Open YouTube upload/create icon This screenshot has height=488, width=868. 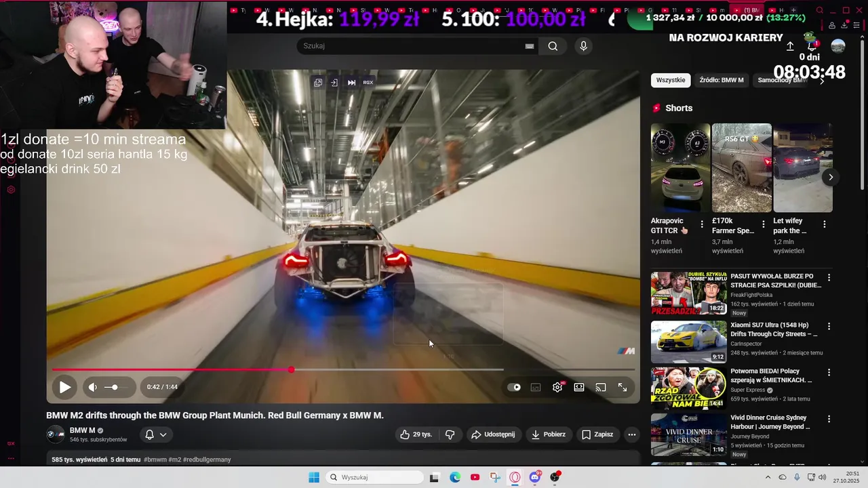tap(790, 46)
